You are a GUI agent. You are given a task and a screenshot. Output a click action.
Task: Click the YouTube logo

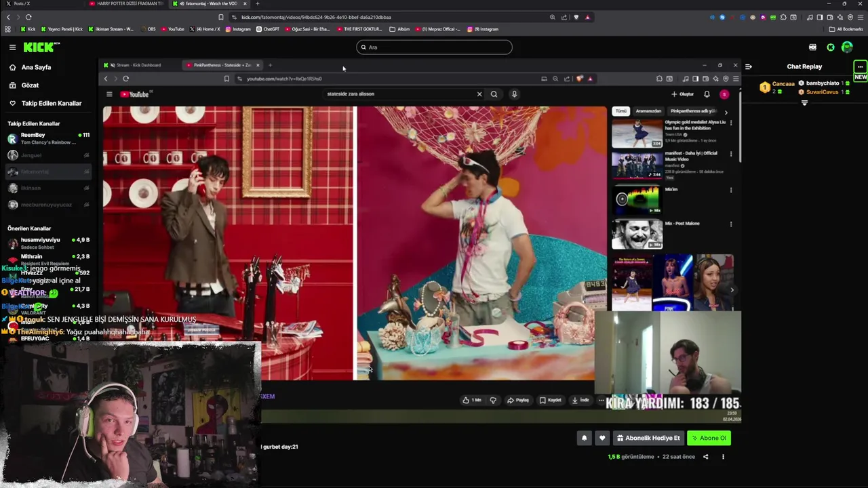click(x=136, y=94)
